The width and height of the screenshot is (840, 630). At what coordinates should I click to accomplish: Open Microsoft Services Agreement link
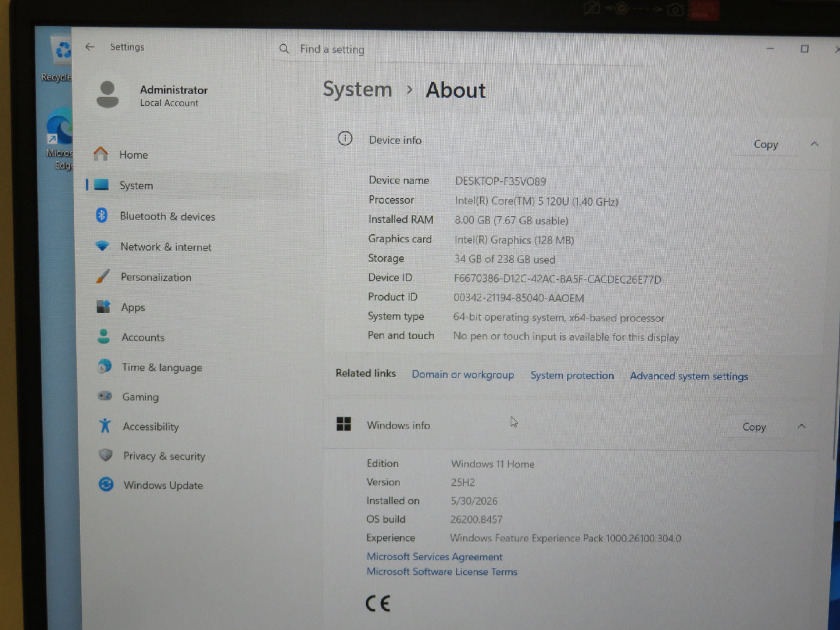tap(434, 556)
